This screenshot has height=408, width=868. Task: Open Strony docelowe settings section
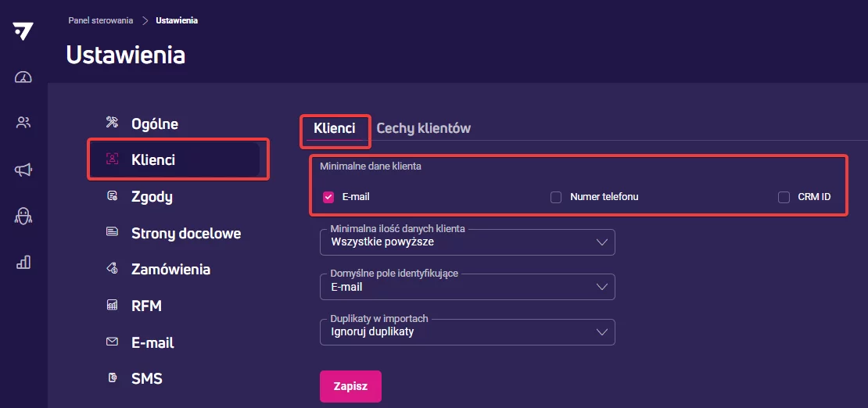click(185, 233)
